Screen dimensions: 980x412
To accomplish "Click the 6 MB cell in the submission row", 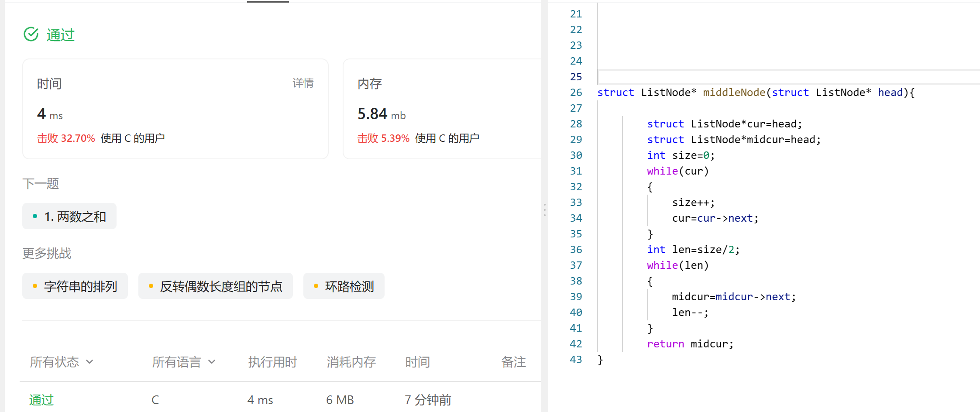I will click(340, 400).
